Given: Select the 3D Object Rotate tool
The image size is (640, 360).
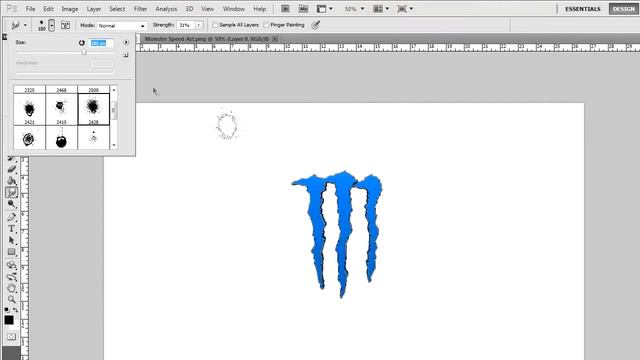Looking at the screenshot, I should [12, 265].
